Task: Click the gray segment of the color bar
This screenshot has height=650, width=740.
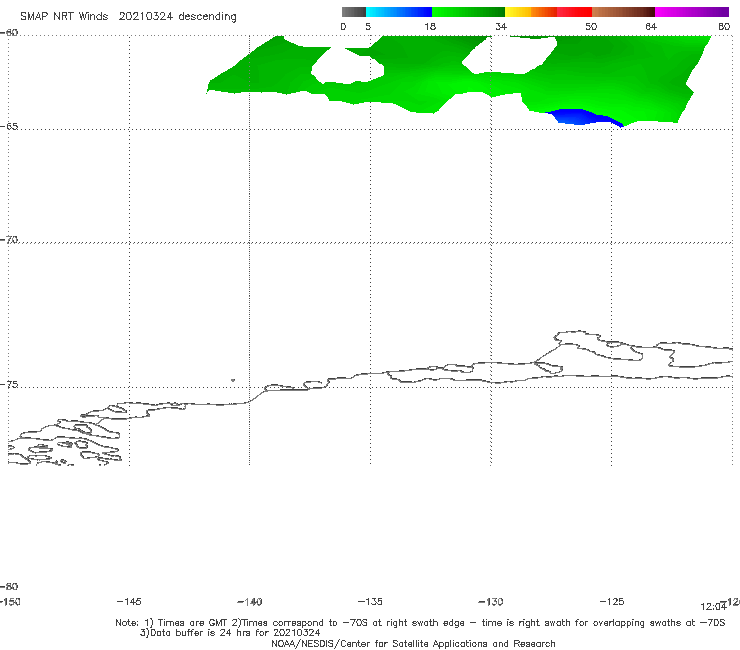Action: (x=353, y=12)
